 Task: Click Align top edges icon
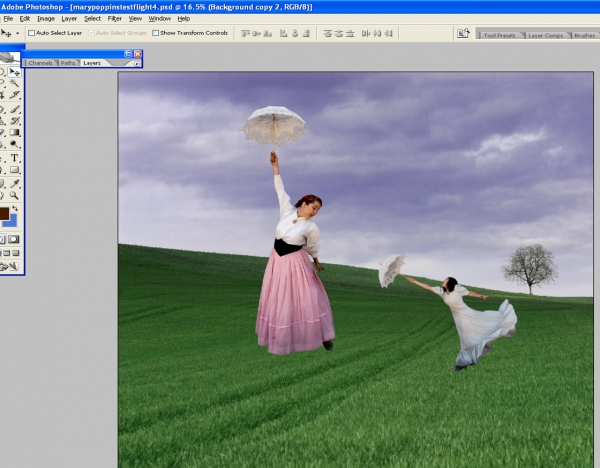[x=245, y=34]
